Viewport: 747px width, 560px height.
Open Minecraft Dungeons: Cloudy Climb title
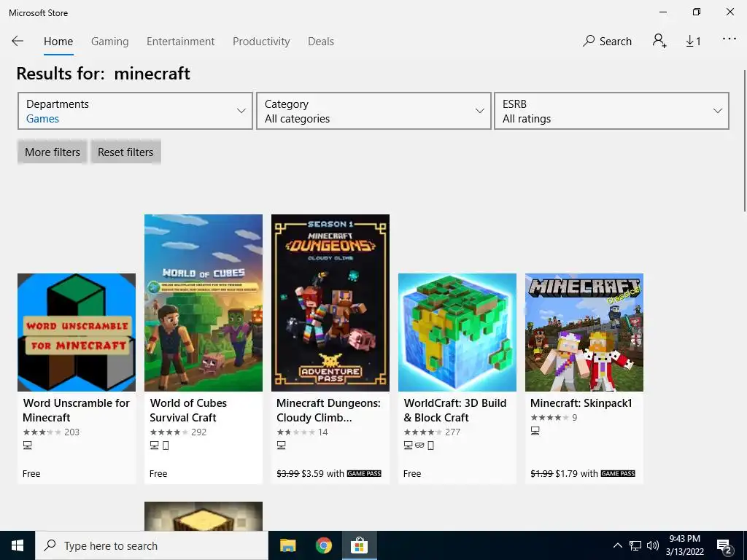[329, 410]
